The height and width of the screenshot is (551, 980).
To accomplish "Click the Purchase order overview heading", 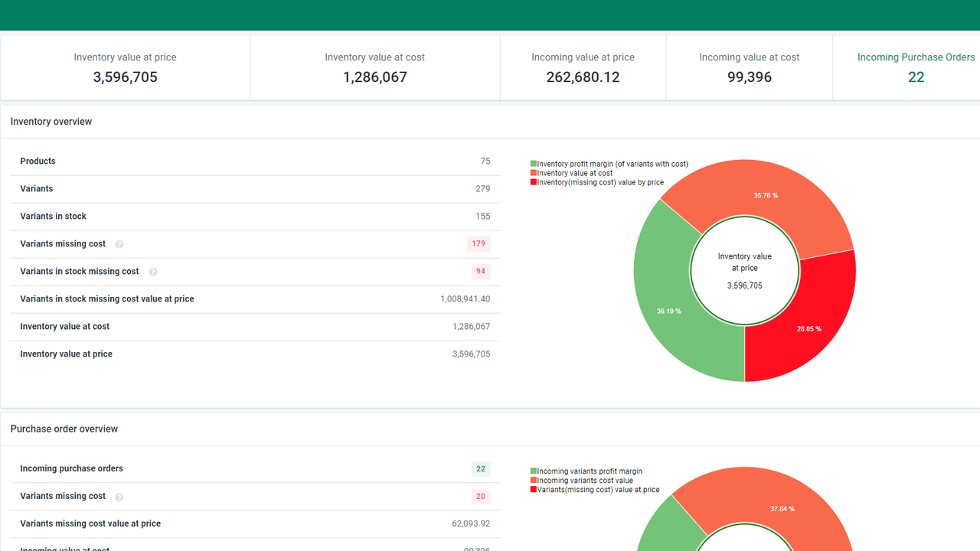I will pos(64,429).
